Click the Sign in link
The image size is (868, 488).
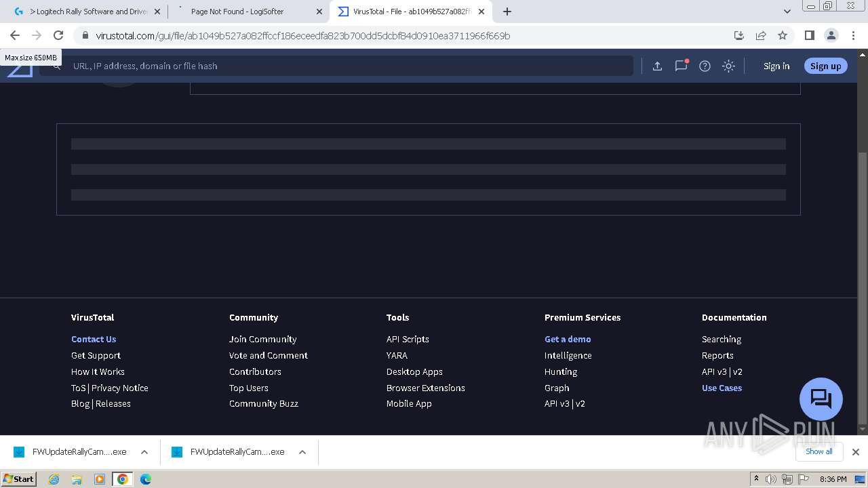(x=776, y=66)
